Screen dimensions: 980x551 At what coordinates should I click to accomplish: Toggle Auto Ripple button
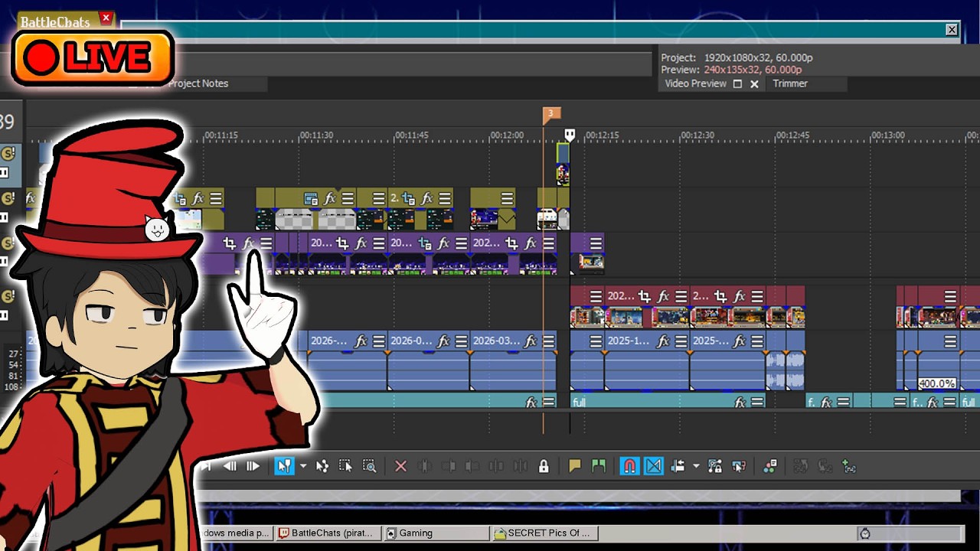coord(678,466)
